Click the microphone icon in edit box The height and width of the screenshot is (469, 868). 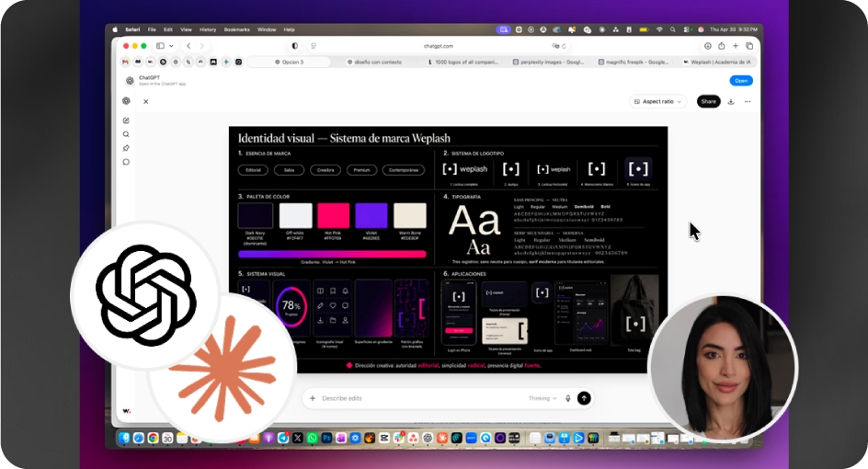click(x=567, y=398)
